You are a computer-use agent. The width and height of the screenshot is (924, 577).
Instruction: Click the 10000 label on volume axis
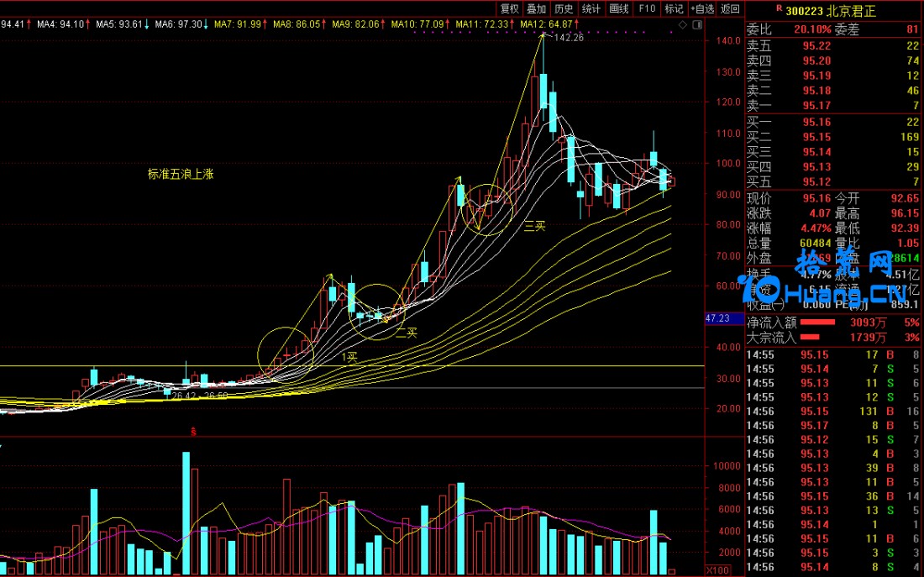727,466
